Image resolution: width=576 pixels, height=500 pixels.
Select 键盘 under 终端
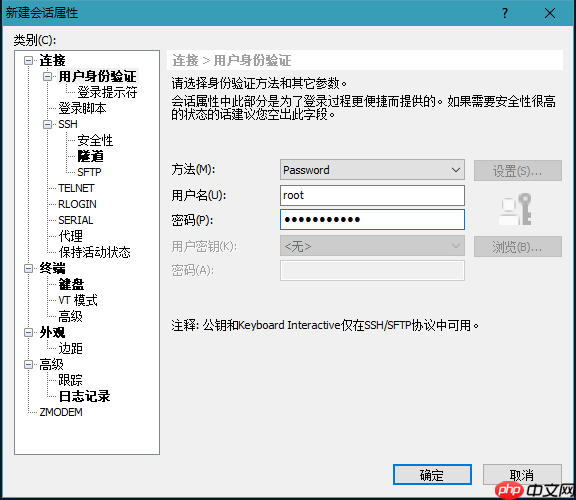point(71,284)
